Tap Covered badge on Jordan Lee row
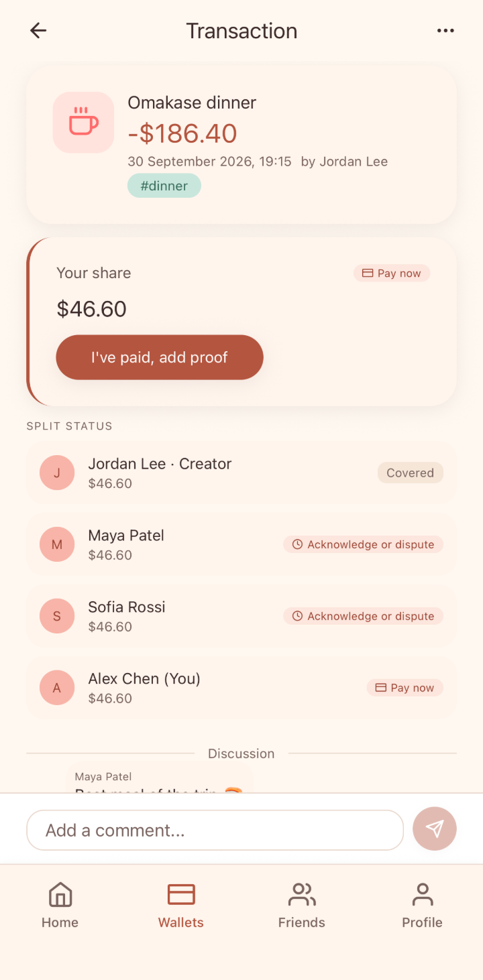This screenshot has height=980, width=483. pyautogui.click(x=411, y=473)
